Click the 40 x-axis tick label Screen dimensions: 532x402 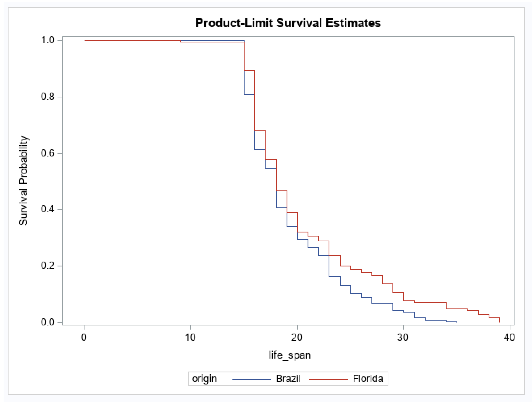(509, 337)
